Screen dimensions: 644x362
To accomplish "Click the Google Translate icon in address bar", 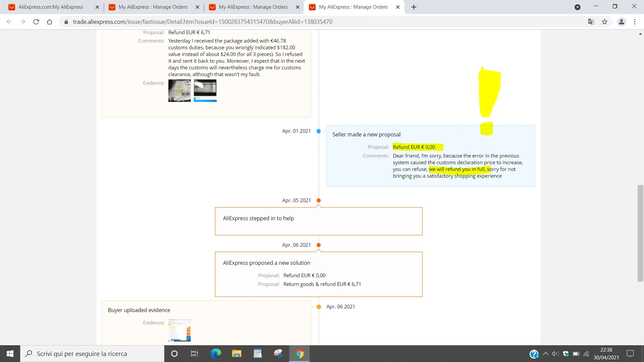I will click(x=591, y=22).
